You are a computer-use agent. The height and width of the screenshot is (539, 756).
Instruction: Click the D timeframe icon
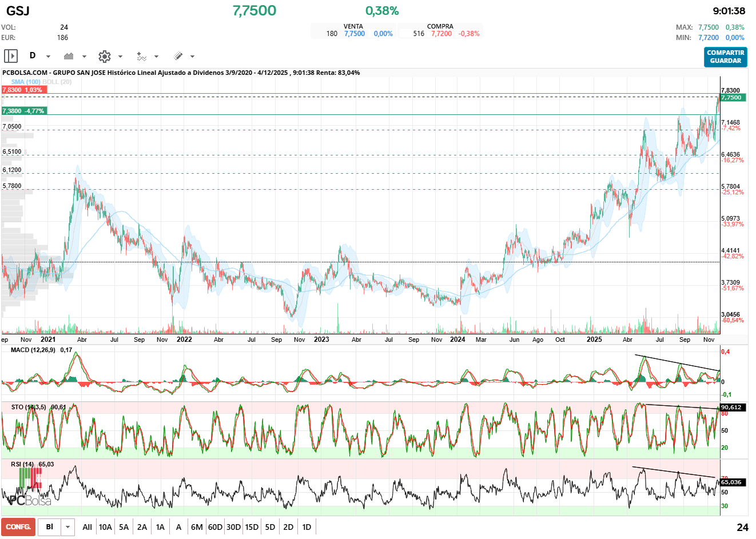pos(33,55)
